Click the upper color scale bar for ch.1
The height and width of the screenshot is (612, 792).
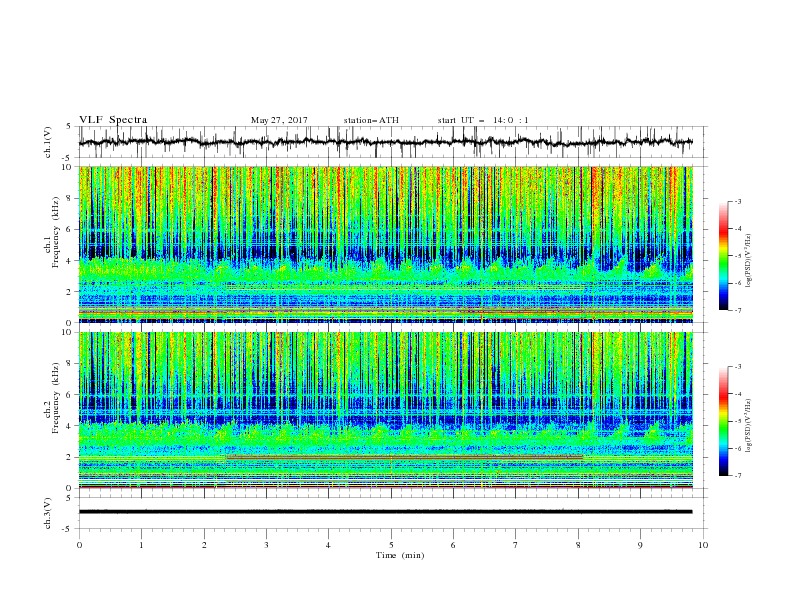(724, 256)
